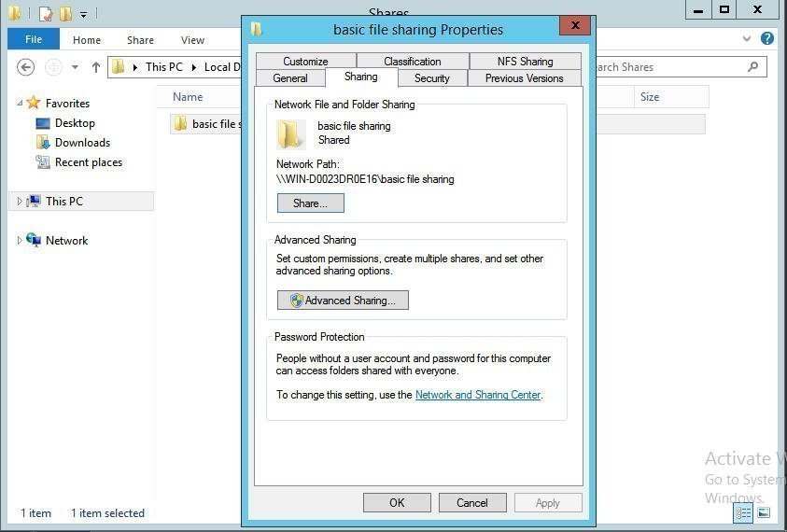Open the Share ribbon tab

coord(141,40)
